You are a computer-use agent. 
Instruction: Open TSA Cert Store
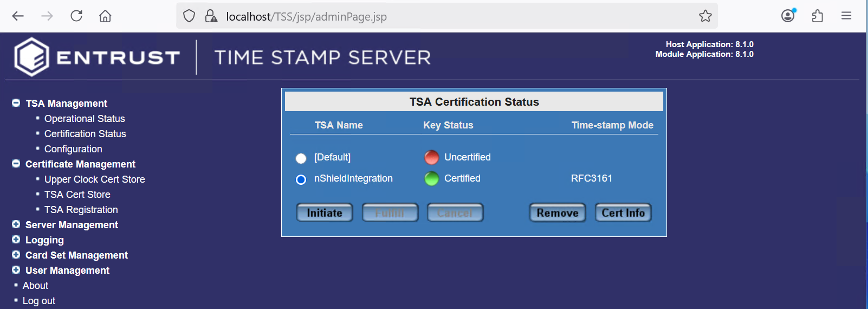coord(77,195)
